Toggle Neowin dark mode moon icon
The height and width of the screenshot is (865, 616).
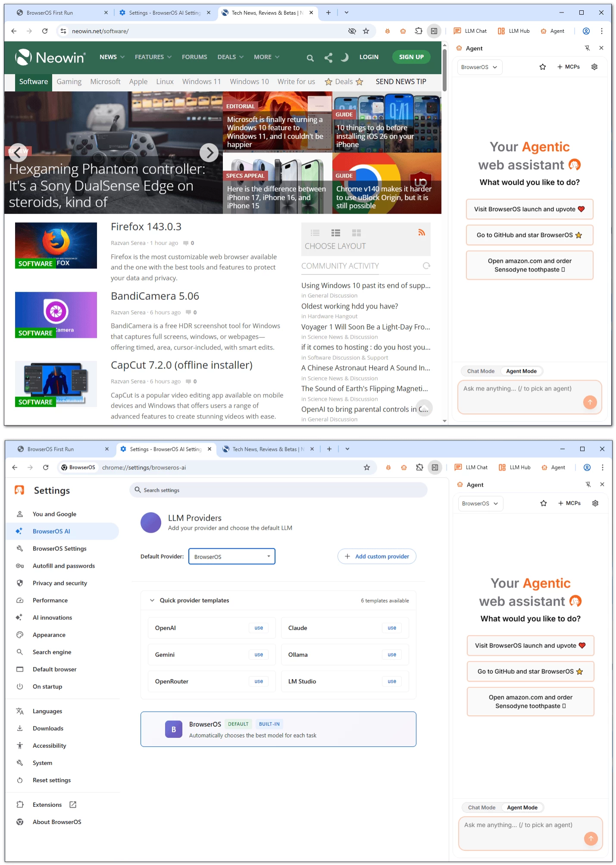(344, 57)
